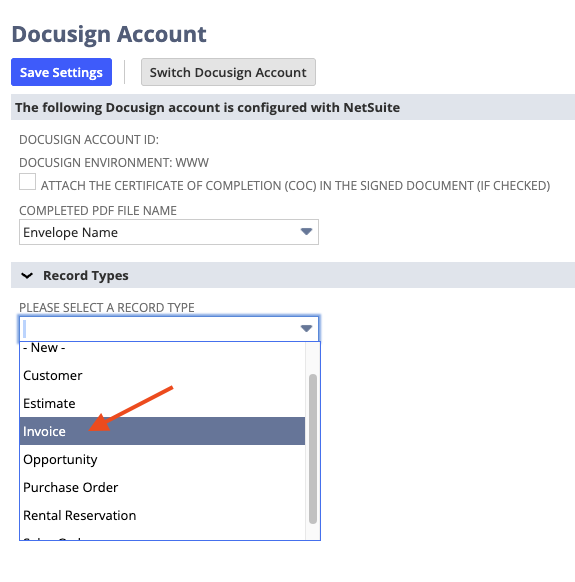Open the Completed PDF File Name dropdown
This screenshot has height=582, width=575.
[x=169, y=232]
